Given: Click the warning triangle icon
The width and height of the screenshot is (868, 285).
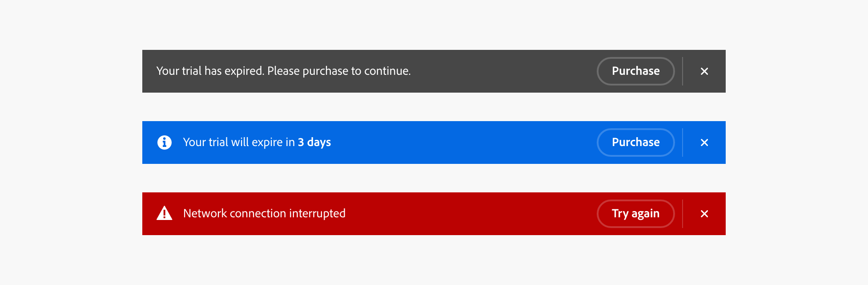Looking at the screenshot, I should (x=165, y=213).
